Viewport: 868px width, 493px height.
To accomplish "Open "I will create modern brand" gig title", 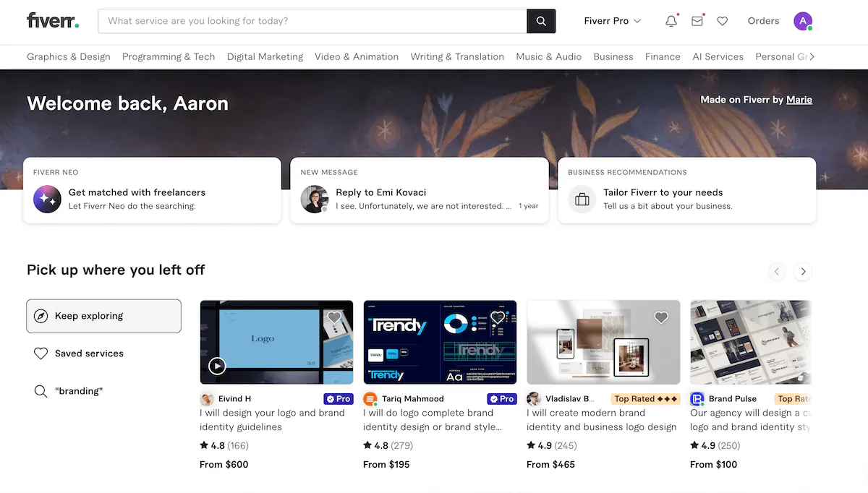I will pyautogui.click(x=601, y=420).
